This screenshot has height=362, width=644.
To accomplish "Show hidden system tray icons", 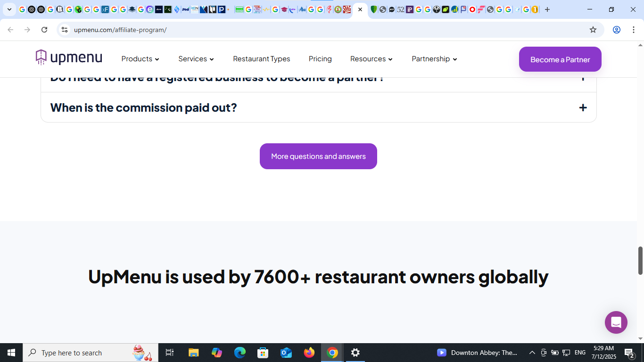I will [532, 353].
